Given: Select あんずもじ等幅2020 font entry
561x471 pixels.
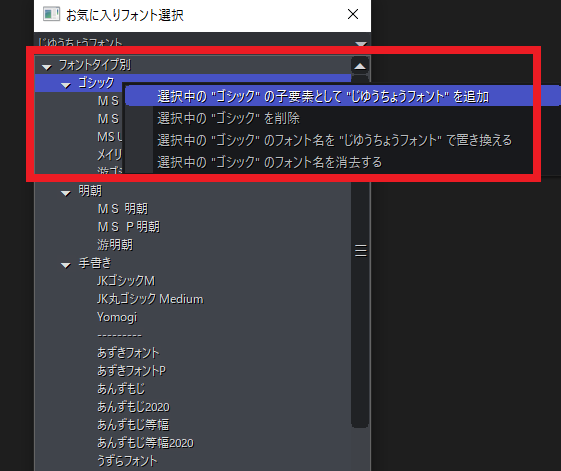Looking at the screenshot, I should pyautogui.click(x=145, y=443).
